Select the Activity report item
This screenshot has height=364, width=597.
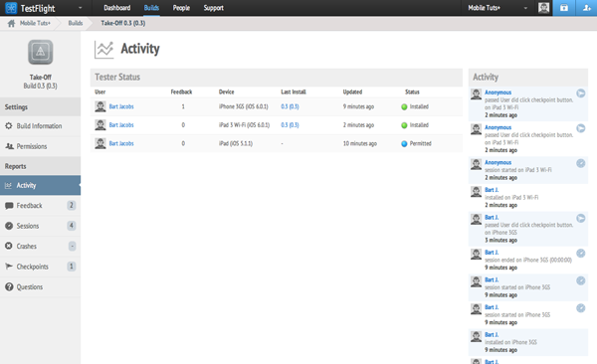41,185
